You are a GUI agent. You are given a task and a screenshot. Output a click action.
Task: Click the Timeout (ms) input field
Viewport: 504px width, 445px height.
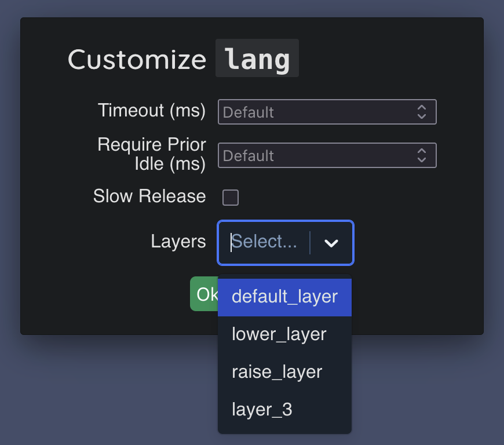pos(313,112)
